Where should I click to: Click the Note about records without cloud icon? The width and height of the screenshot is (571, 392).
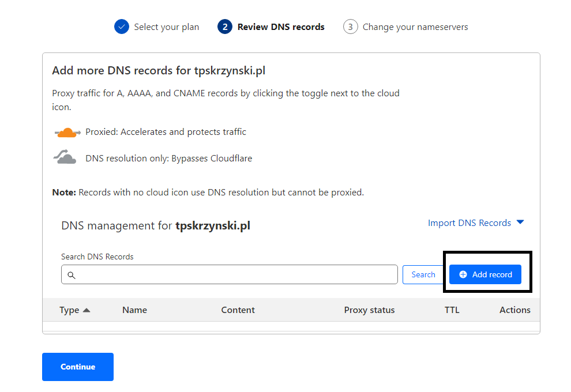[x=208, y=192]
